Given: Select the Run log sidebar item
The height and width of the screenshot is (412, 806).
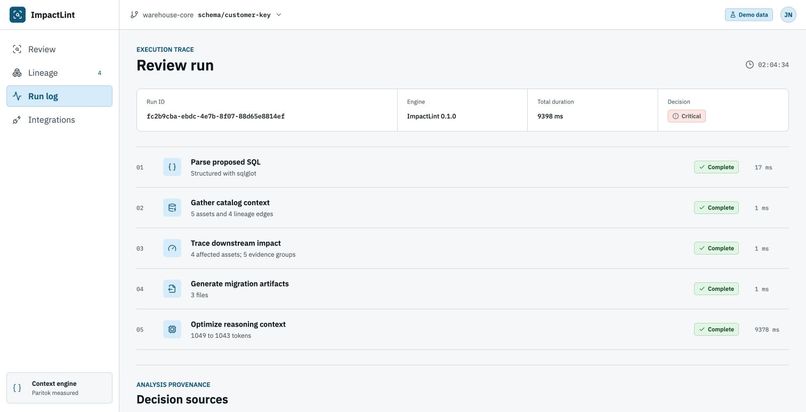Looking at the screenshot, I should point(59,96).
